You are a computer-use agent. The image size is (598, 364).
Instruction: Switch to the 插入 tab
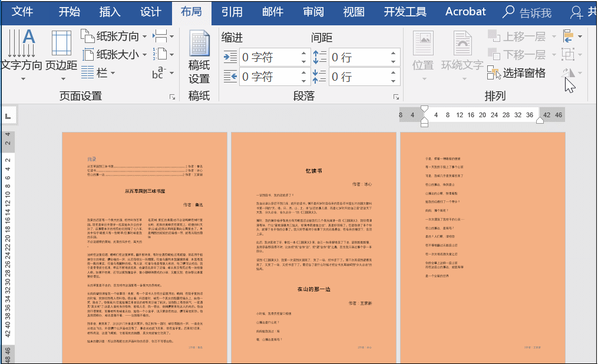tap(110, 12)
